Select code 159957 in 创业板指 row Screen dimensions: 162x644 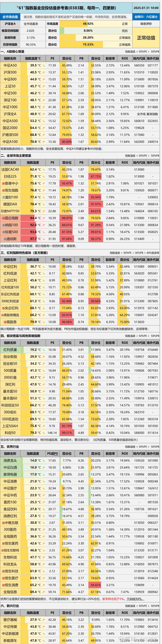coord(139,357)
